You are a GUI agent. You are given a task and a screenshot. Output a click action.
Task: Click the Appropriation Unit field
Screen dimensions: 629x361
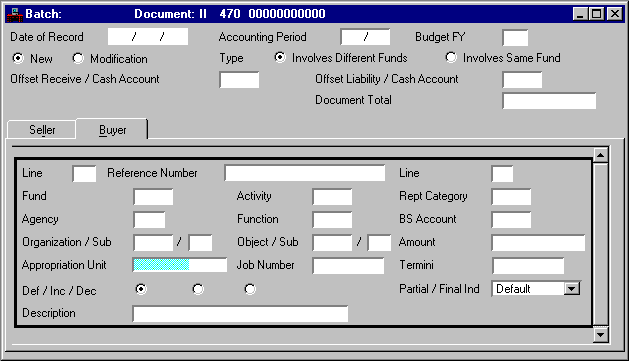point(180,265)
